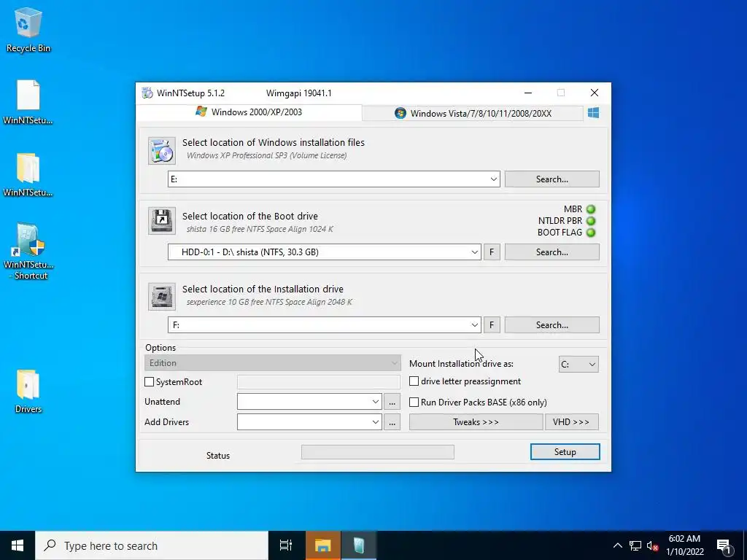Enable Run Driver Packs BASE checkbox

(x=414, y=402)
